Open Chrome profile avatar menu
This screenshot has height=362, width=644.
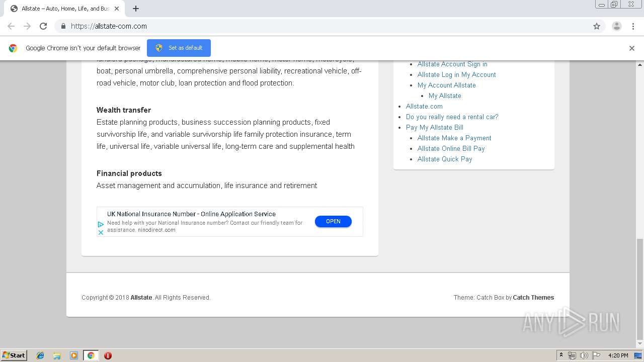(617, 26)
